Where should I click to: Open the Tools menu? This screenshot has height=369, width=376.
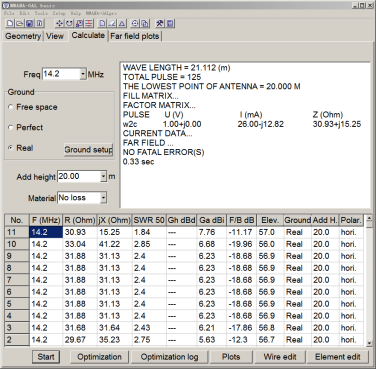click(41, 13)
